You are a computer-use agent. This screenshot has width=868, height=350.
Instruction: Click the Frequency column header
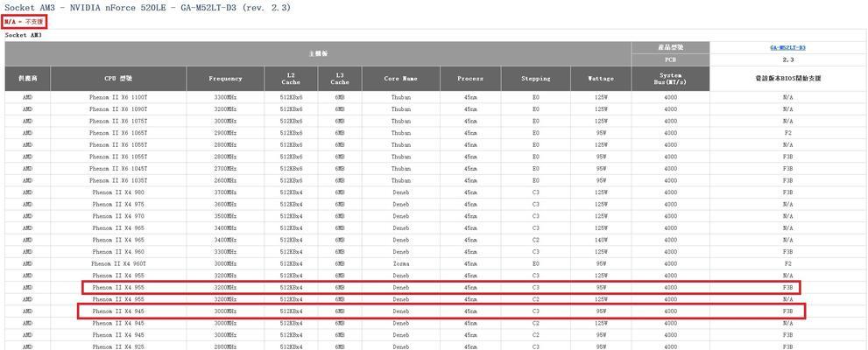tap(225, 79)
